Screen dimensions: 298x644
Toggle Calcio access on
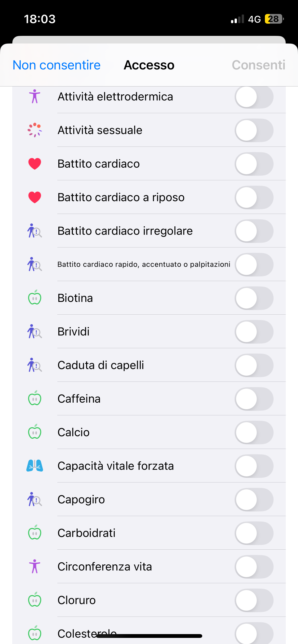pyautogui.click(x=254, y=432)
